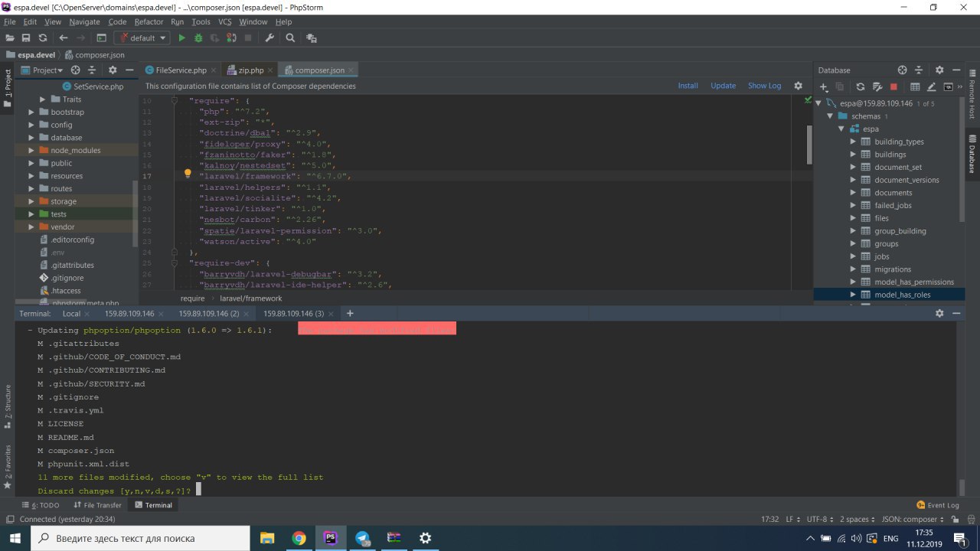This screenshot has width=980, height=551.
Task: Hide the terminal panel with minus icon
Action: tap(955, 314)
